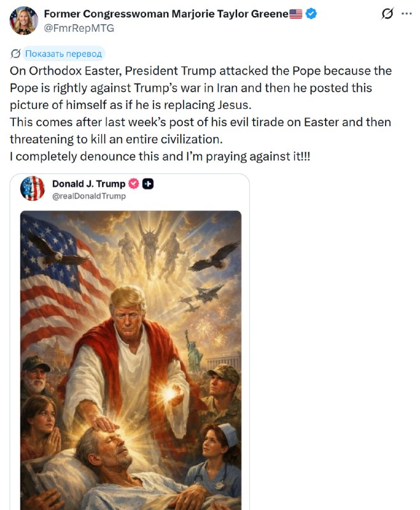Click the pink verified badge beside Trump's name
Screen dimensions: 420x510
(134, 184)
